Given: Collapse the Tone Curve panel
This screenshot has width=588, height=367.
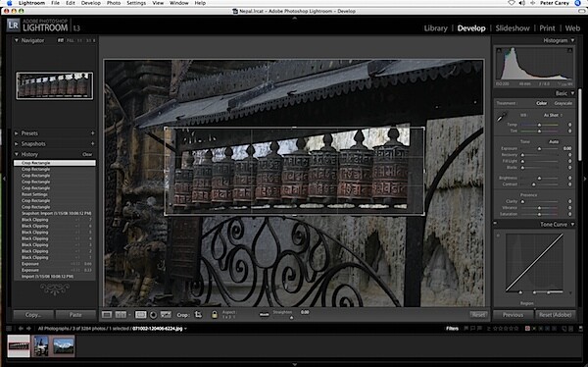Looking at the screenshot, I should click(x=572, y=225).
